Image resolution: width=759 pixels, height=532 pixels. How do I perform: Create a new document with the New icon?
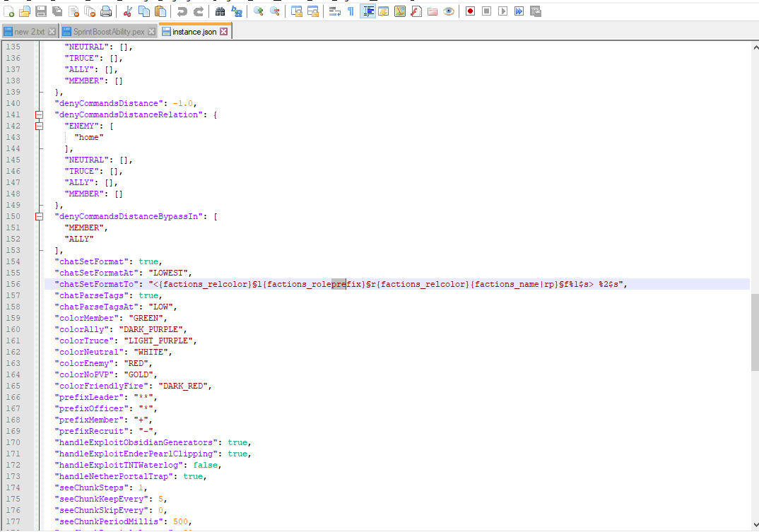8,11
